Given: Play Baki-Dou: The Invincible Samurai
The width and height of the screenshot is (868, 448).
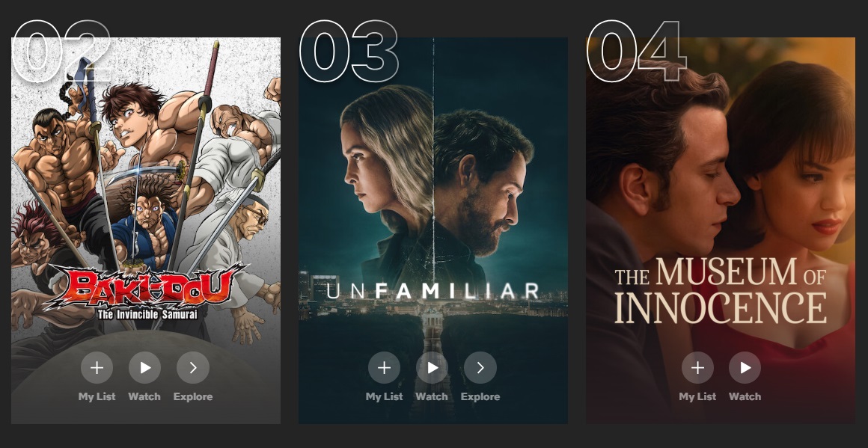Looking at the screenshot, I should pyautogui.click(x=144, y=368).
